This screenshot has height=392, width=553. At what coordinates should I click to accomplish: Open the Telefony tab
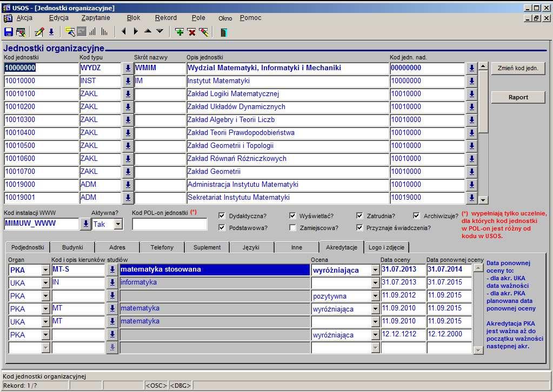(x=162, y=247)
